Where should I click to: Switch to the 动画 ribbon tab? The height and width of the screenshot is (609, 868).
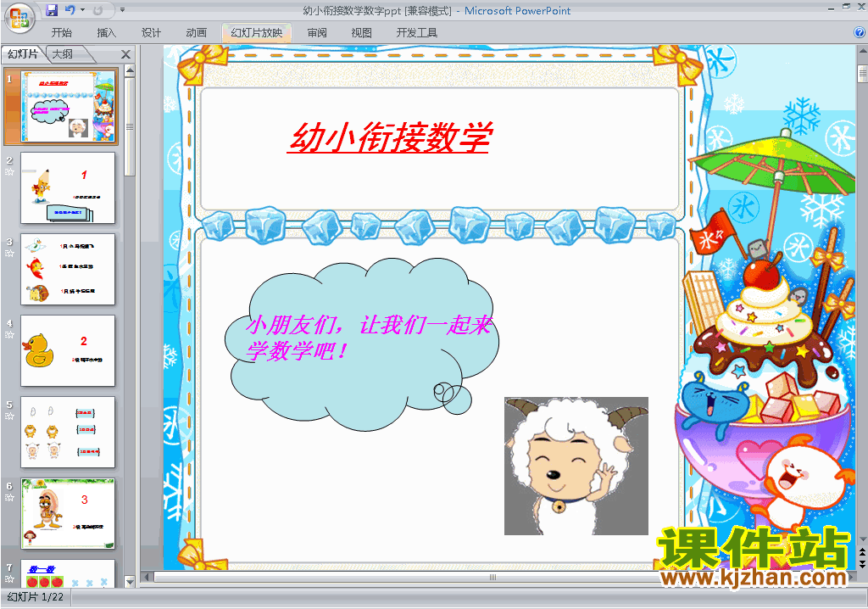click(196, 33)
